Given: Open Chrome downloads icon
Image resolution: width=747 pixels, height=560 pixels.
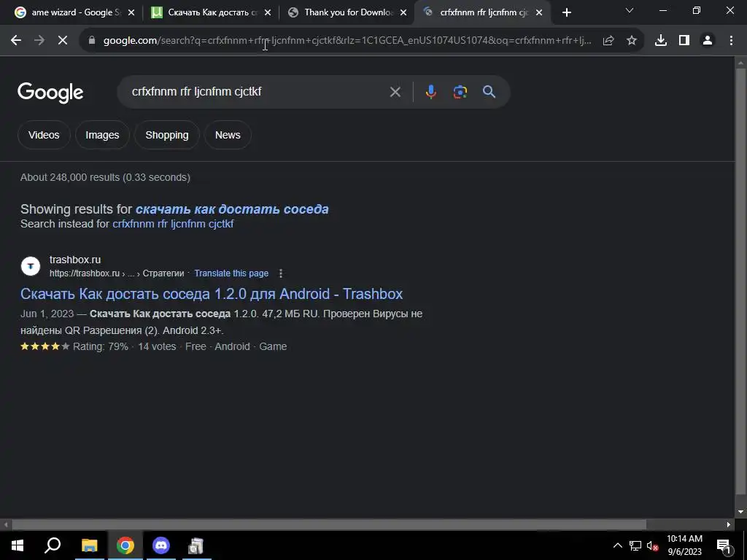Looking at the screenshot, I should (661, 41).
